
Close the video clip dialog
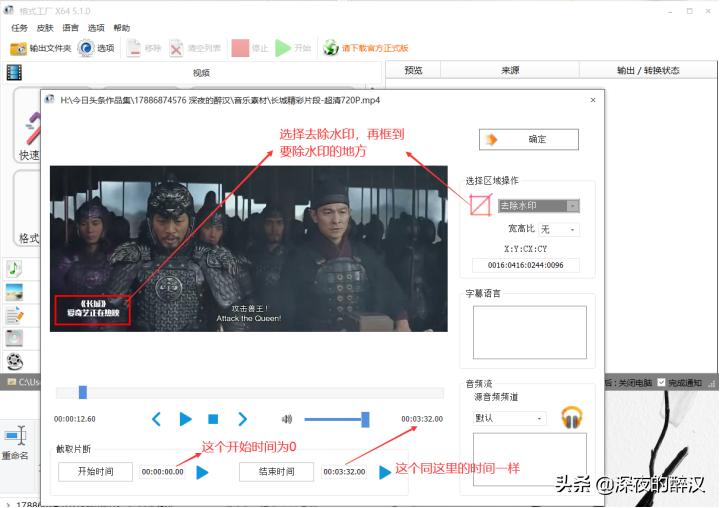click(593, 100)
